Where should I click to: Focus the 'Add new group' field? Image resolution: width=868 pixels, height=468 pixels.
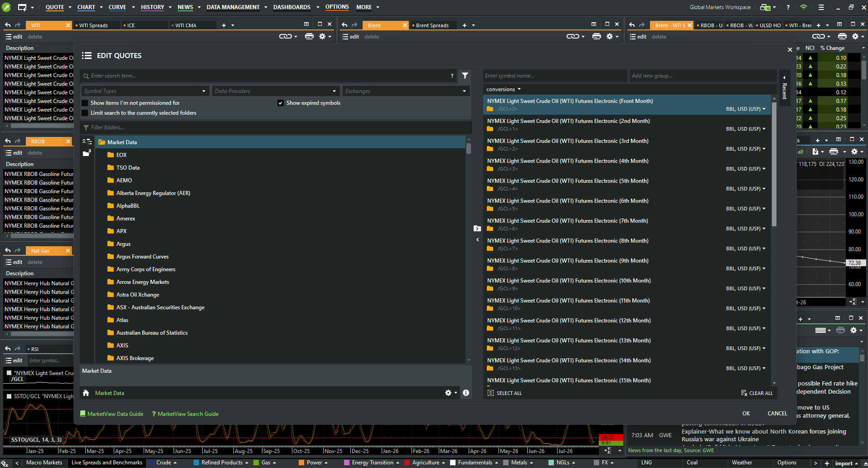coord(703,76)
